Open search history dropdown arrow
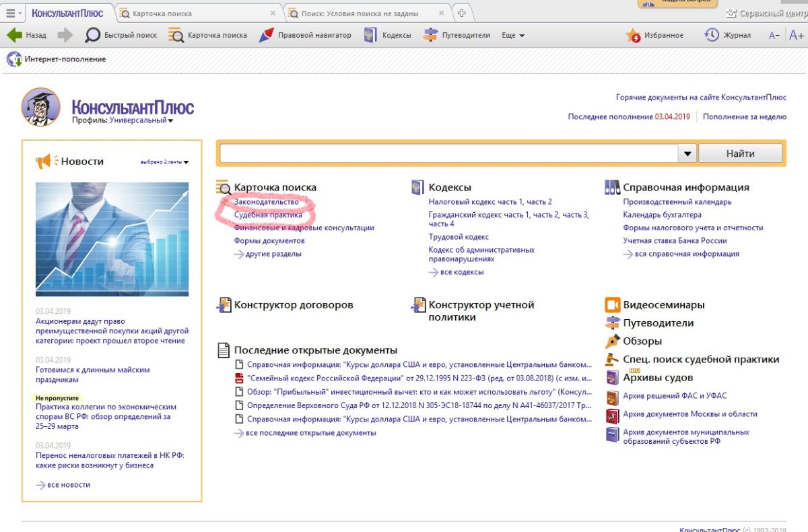The width and height of the screenshot is (808, 532). point(686,154)
